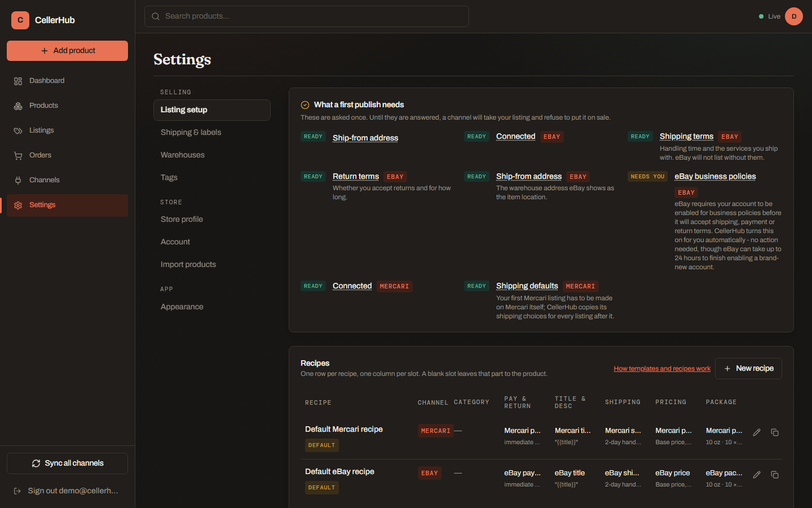Screen dimensions: 812x508
Task: Click the sync arrows icon
Action: click(36, 463)
